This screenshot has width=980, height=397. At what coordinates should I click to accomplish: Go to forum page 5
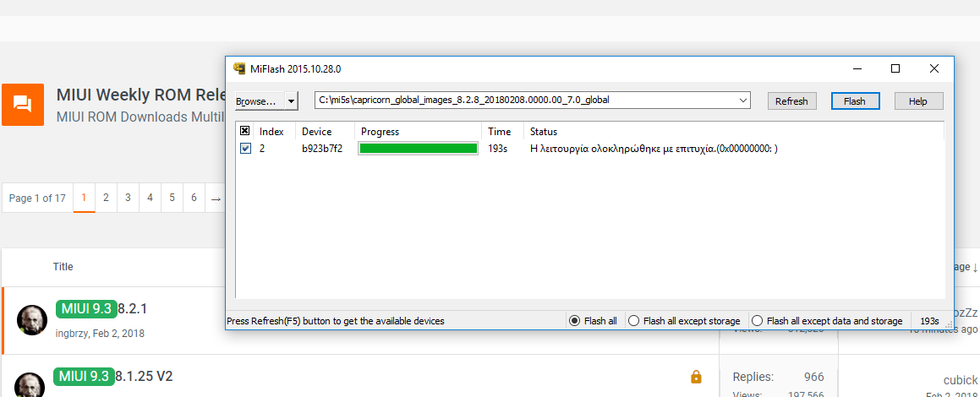pos(172,198)
